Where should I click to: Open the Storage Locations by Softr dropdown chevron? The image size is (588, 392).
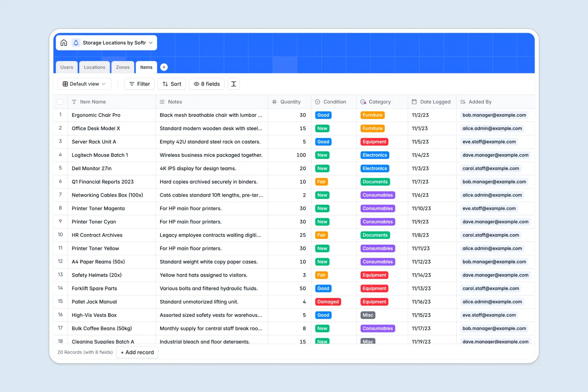(151, 43)
